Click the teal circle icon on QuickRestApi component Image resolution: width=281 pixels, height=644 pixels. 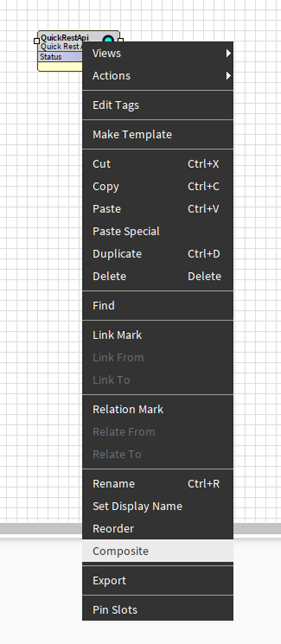coord(108,39)
